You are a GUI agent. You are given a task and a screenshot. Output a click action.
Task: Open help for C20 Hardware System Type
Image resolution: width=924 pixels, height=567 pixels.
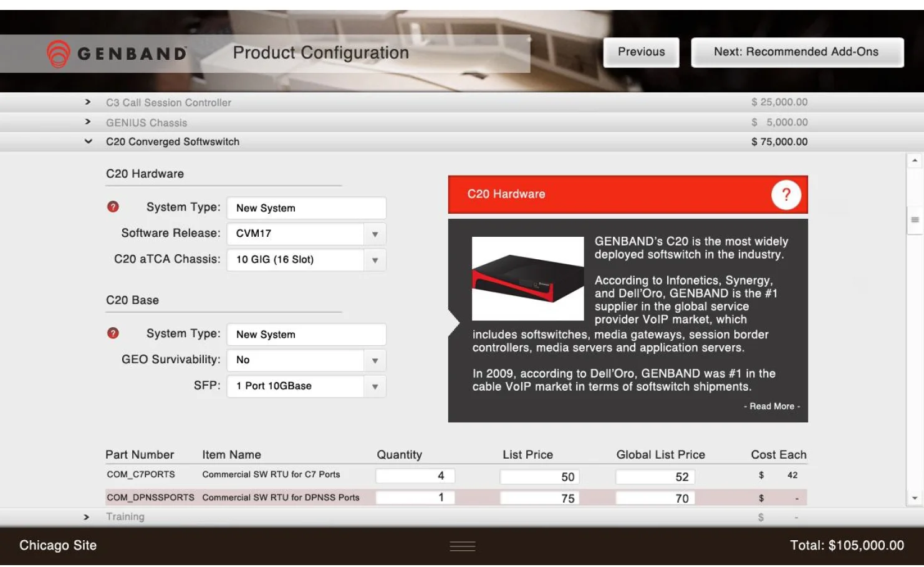113,207
